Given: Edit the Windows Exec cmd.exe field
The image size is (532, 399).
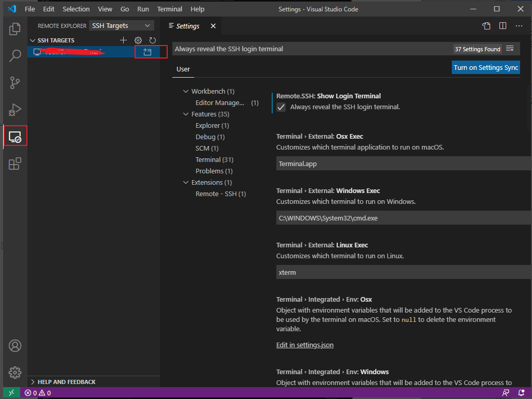Looking at the screenshot, I should coord(404,218).
